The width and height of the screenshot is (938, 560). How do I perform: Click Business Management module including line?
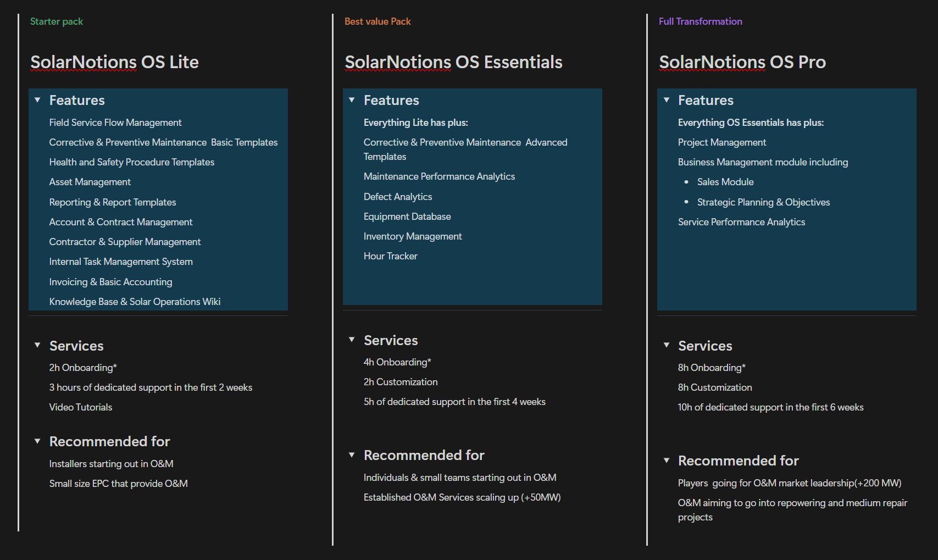pos(763,162)
